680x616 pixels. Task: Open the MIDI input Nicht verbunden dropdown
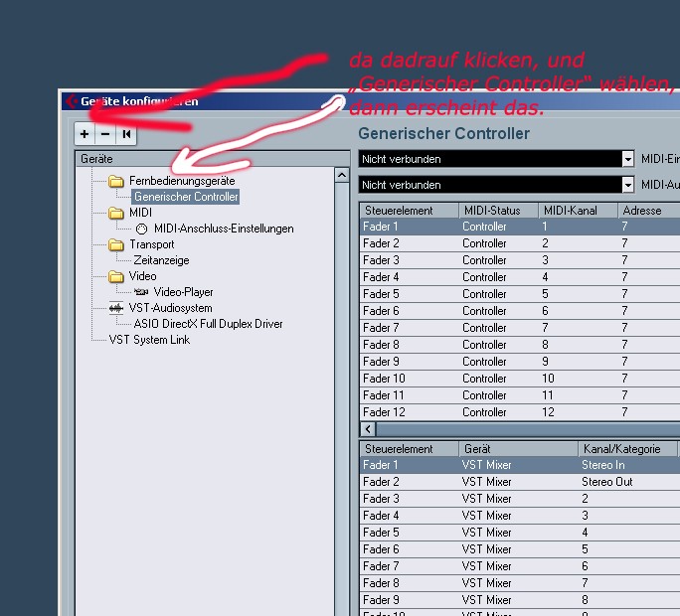click(627, 159)
